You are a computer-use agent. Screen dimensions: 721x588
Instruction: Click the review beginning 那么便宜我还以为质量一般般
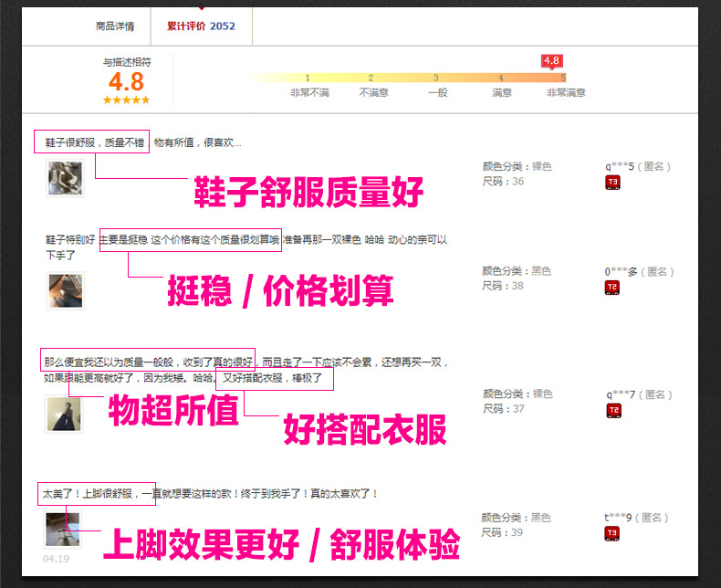click(x=246, y=371)
